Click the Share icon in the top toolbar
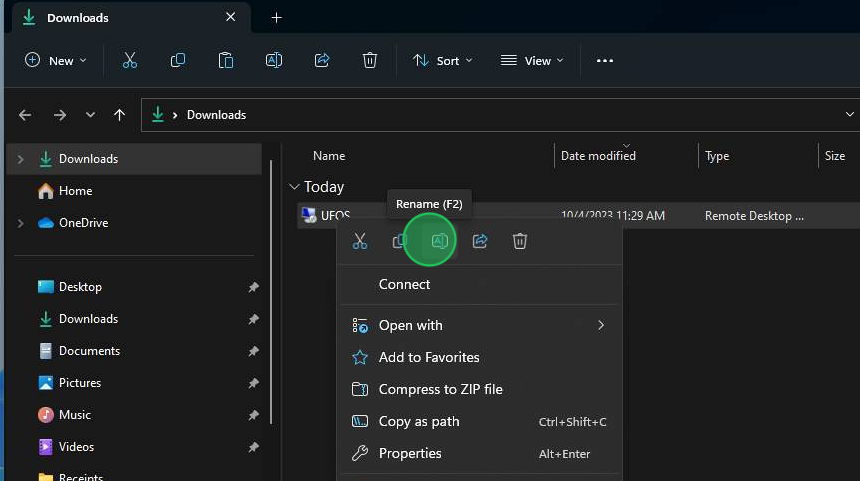This screenshot has height=481, width=860. [x=322, y=60]
